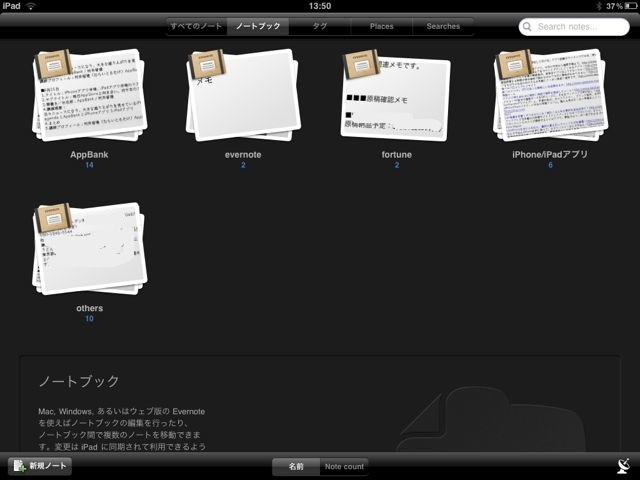Tap the 13:50 clock in status bar
Image resolution: width=640 pixels, height=480 pixels.
pyautogui.click(x=320, y=6)
